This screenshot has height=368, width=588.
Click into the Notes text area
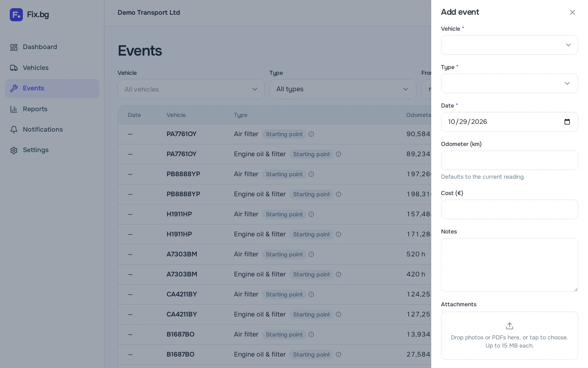(510, 265)
